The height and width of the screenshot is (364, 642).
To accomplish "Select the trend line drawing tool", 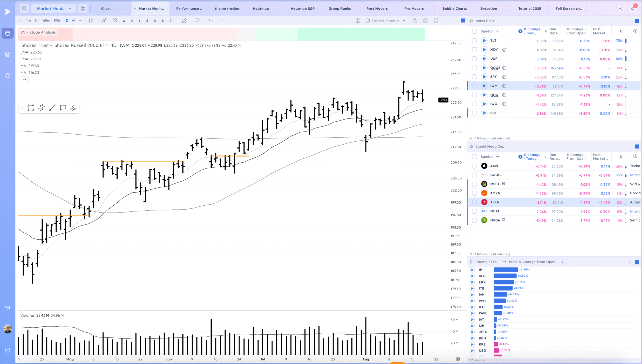I will coord(52,108).
